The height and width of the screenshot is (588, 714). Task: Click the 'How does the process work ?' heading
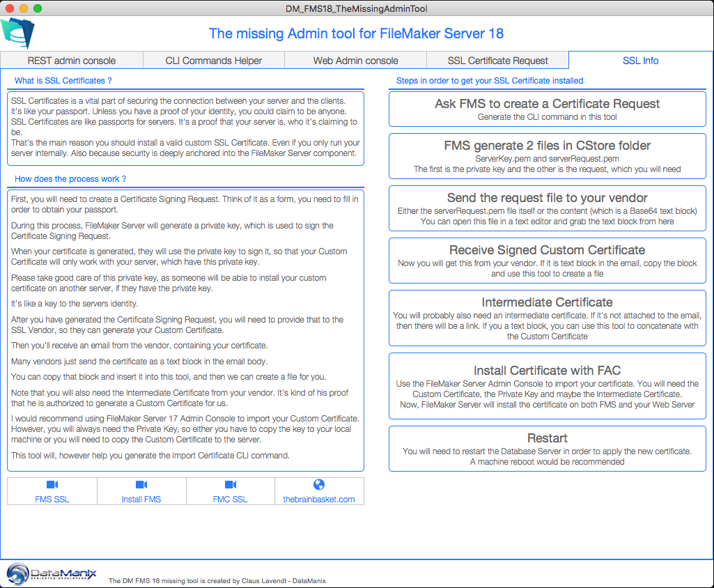(x=70, y=179)
